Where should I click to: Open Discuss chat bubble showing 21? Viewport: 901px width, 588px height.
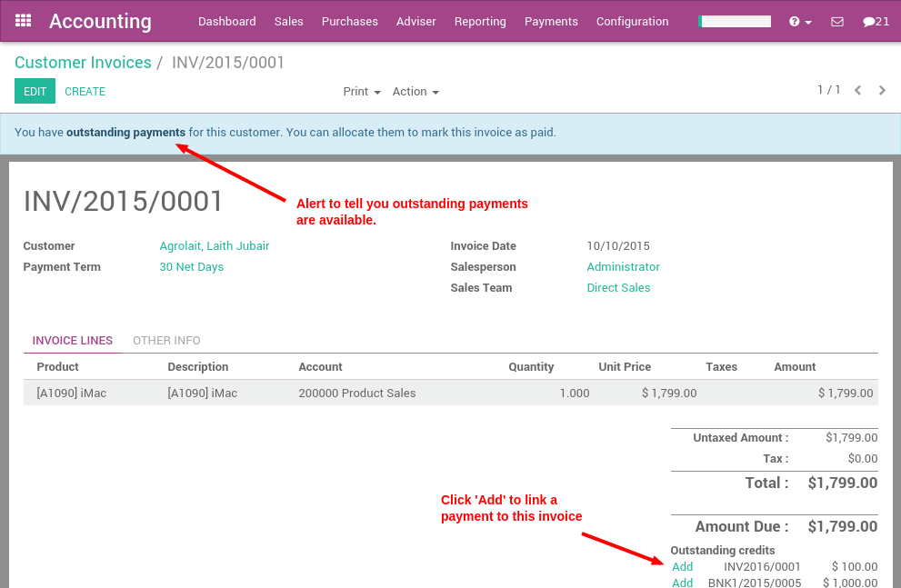pos(875,20)
